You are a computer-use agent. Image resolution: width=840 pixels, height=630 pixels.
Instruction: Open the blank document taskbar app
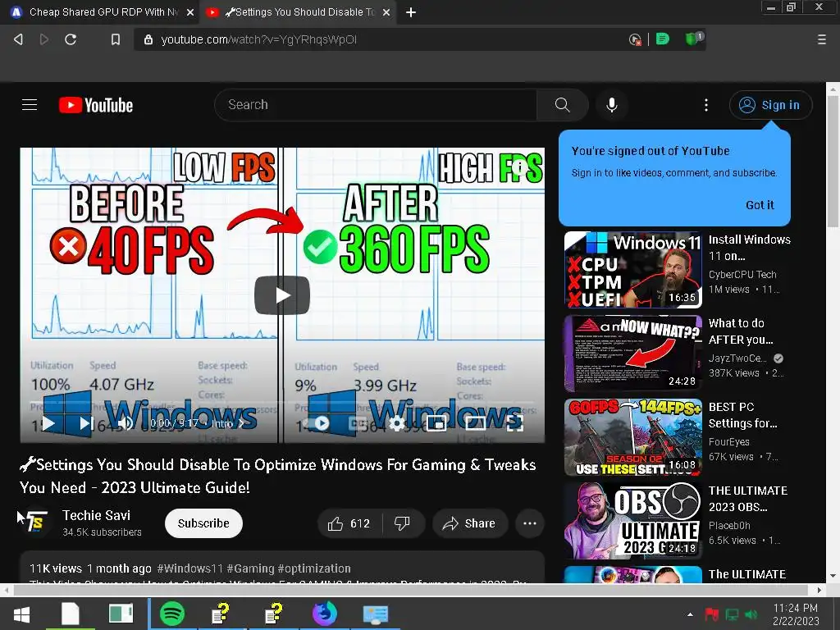pos(70,614)
